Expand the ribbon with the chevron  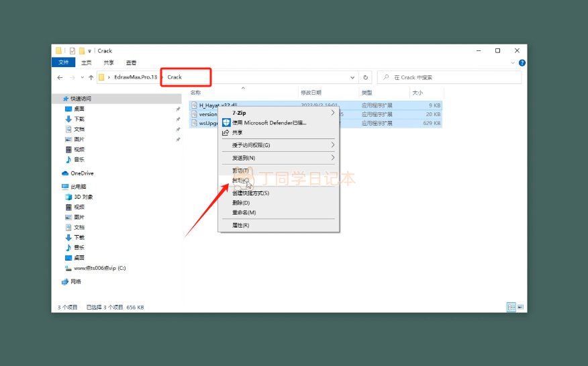(513, 63)
